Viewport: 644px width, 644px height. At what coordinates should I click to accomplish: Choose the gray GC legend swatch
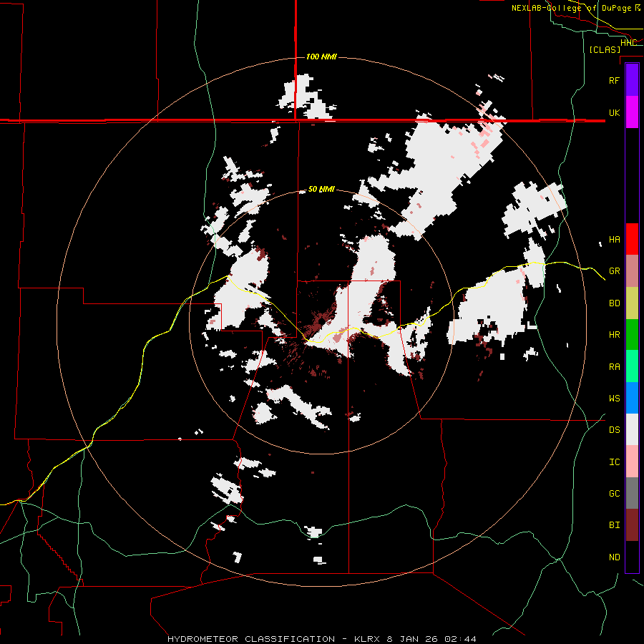point(632,493)
